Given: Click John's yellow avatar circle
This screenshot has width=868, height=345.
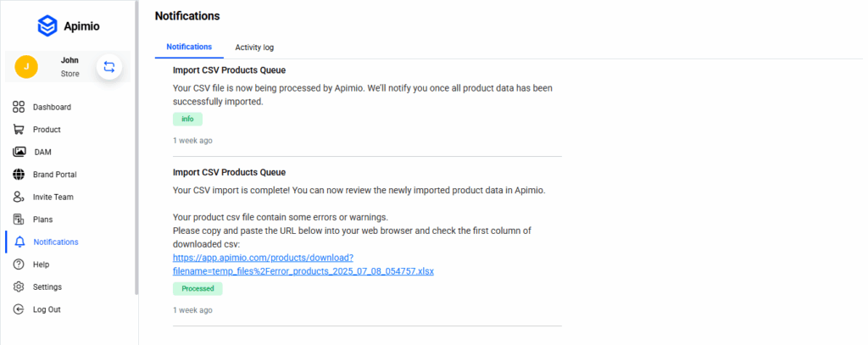Looking at the screenshot, I should tap(26, 66).
